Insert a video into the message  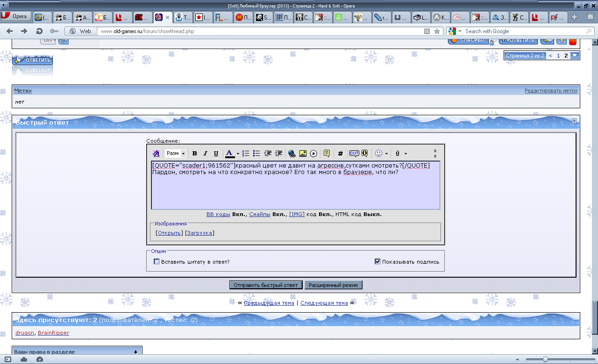pos(313,154)
